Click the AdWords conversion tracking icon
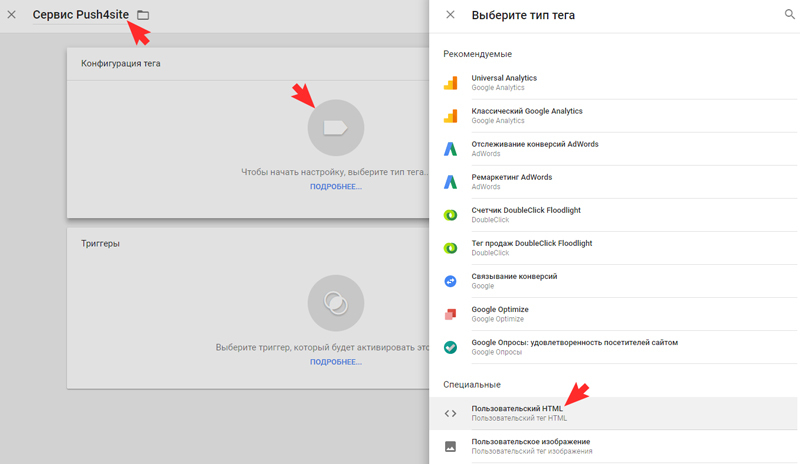This screenshot has width=800, height=464. pos(451,149)
